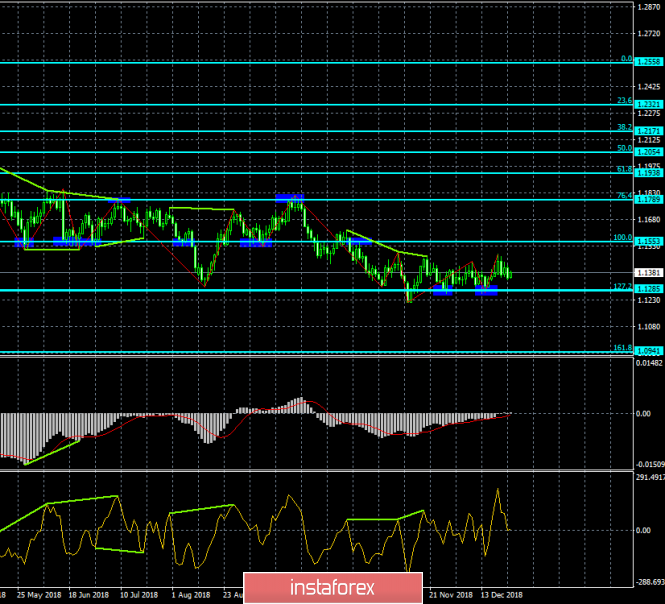The height and width of the screenshot is (604, 665).
Task: Click the 161.8 Fibonacci level label
Action: click(x=623, y=348)
